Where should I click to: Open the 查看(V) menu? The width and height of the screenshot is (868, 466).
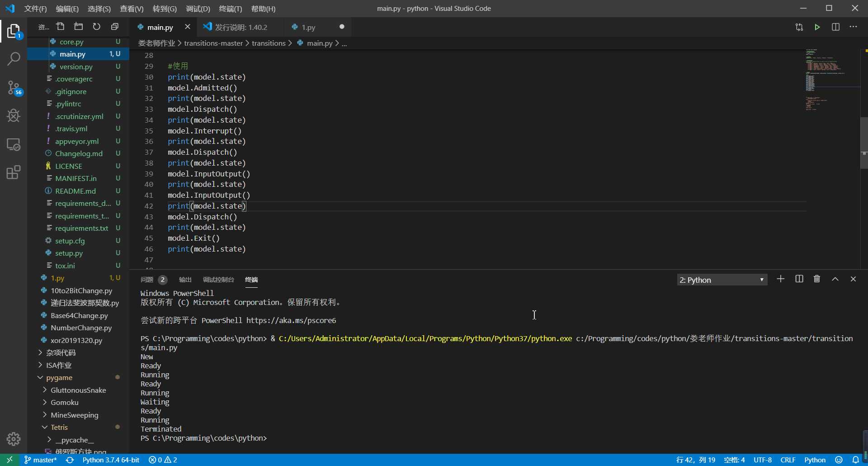(x=132, y=9)
